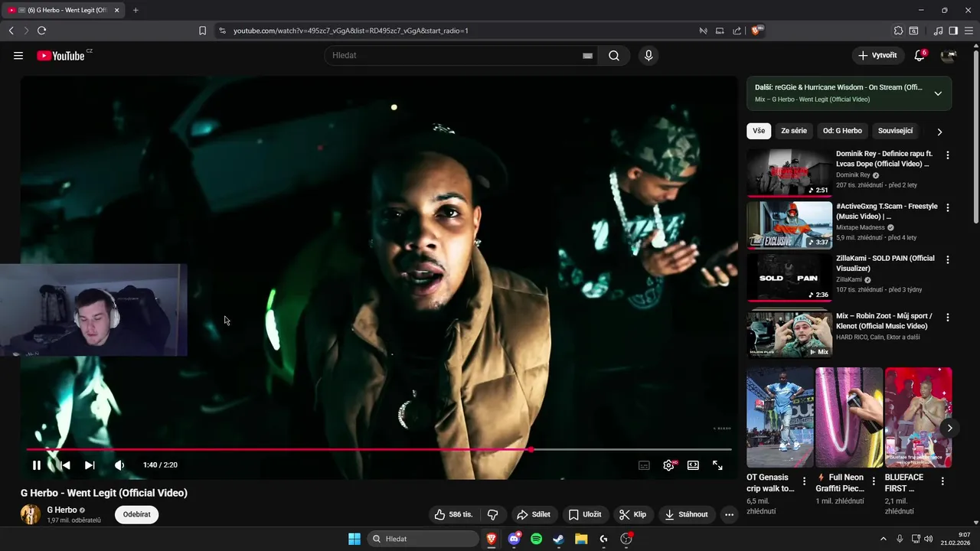Image resolution: width=980 pixels, height=551 pixels.
Task: Bookmark this page in address bar
Action: click(202, 31)
